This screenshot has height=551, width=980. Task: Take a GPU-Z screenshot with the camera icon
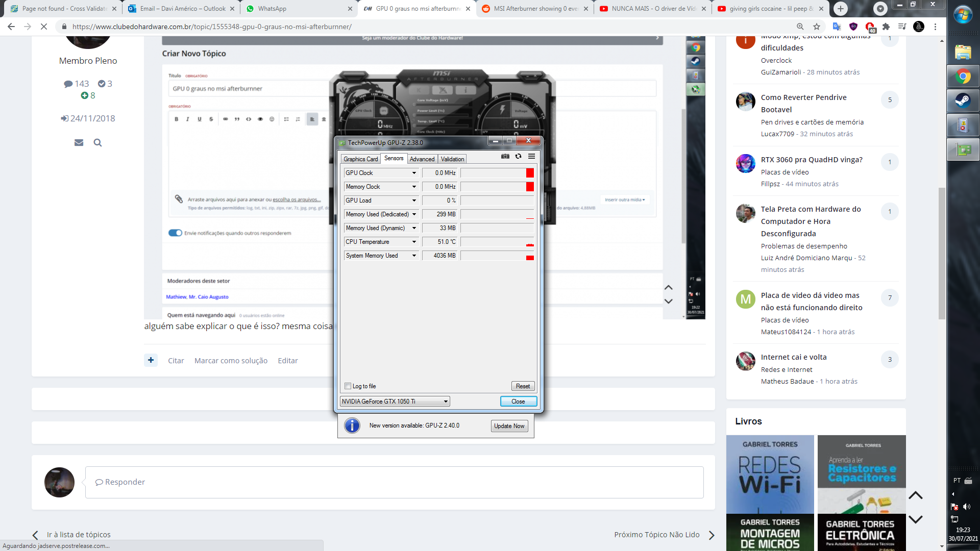click(505, 157)
